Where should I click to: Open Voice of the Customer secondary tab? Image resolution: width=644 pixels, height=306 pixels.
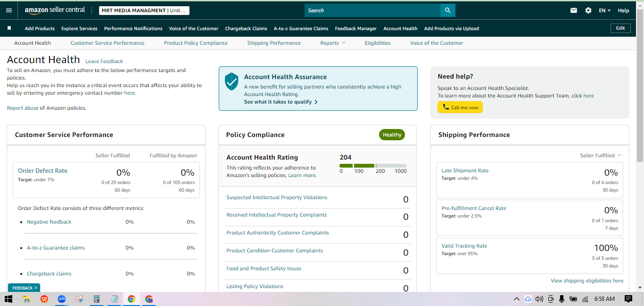tap(437, 43)
